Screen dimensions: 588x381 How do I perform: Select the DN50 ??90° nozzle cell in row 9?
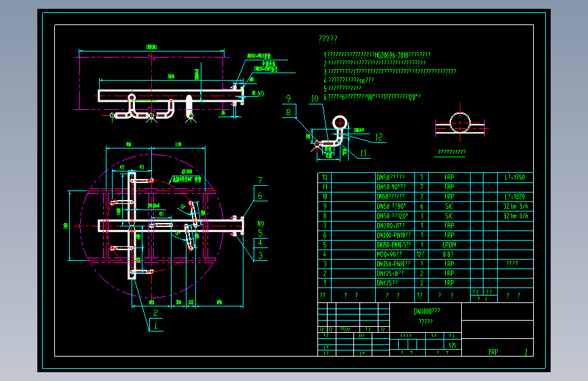click(x=391, y=206)
